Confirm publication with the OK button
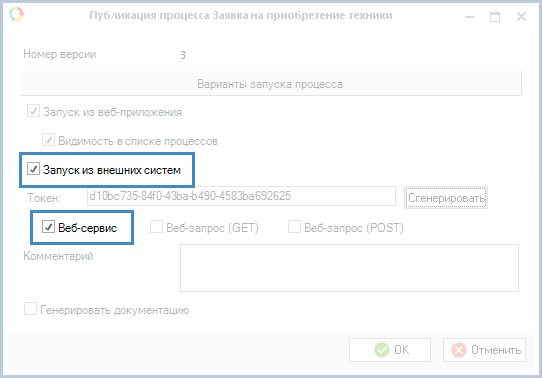 pos(390,350)
